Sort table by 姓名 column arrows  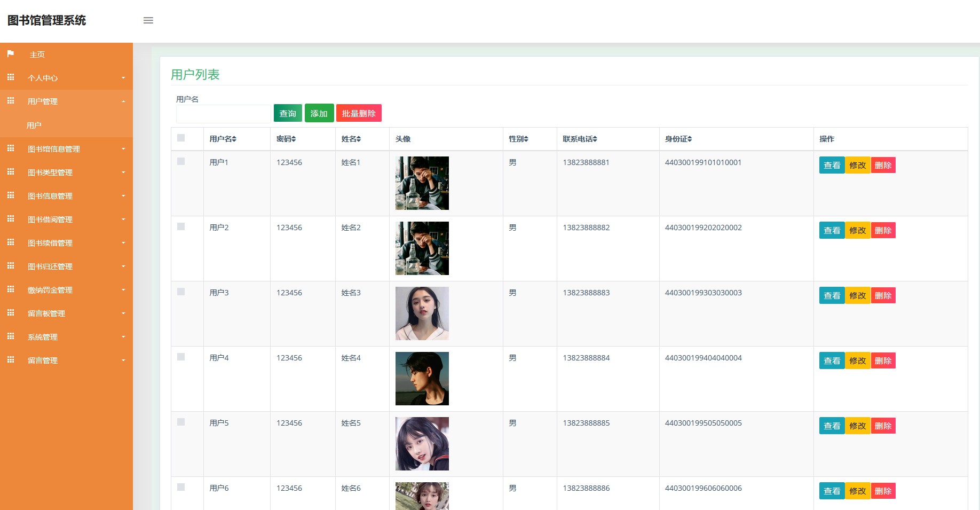[x=359, y=139]
